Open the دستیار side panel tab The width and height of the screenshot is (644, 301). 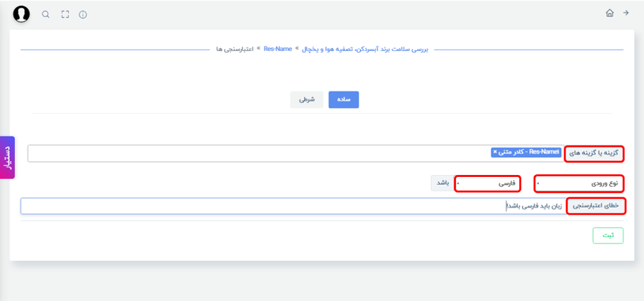click(7, 157)
